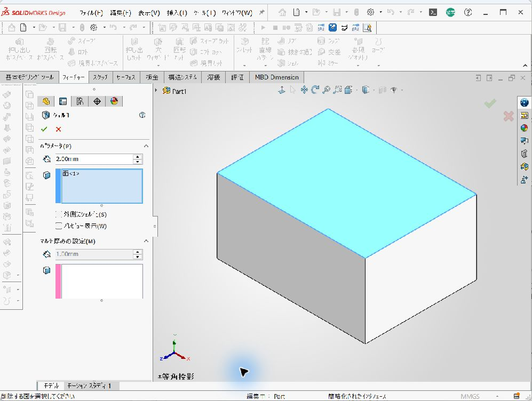Switch to the Surfaces tab
Image resolution: width=532 pixels, height=401 pixels.
(x=125, y=77)
